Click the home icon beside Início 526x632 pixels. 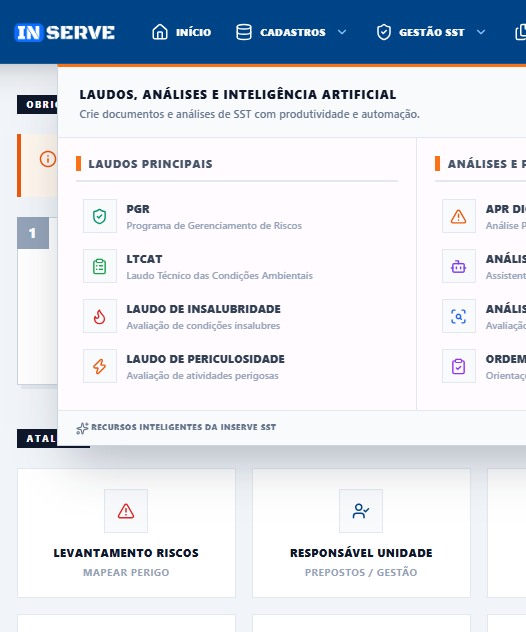click(160, 32)
